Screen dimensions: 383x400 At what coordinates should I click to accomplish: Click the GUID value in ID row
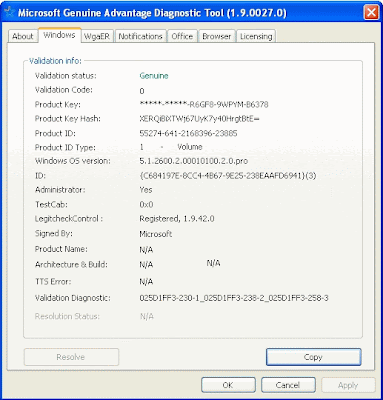228,176
